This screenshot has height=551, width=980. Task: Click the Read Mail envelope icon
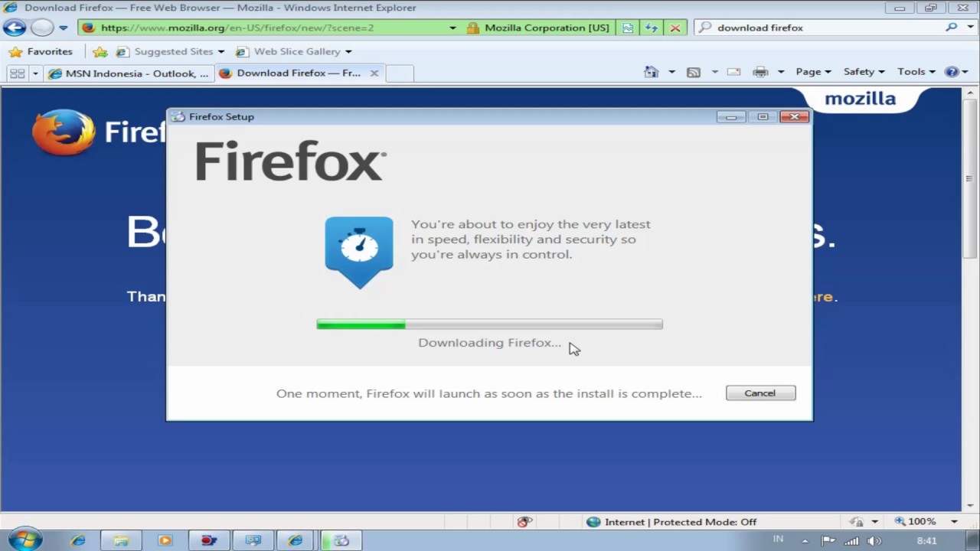(733, 72)
